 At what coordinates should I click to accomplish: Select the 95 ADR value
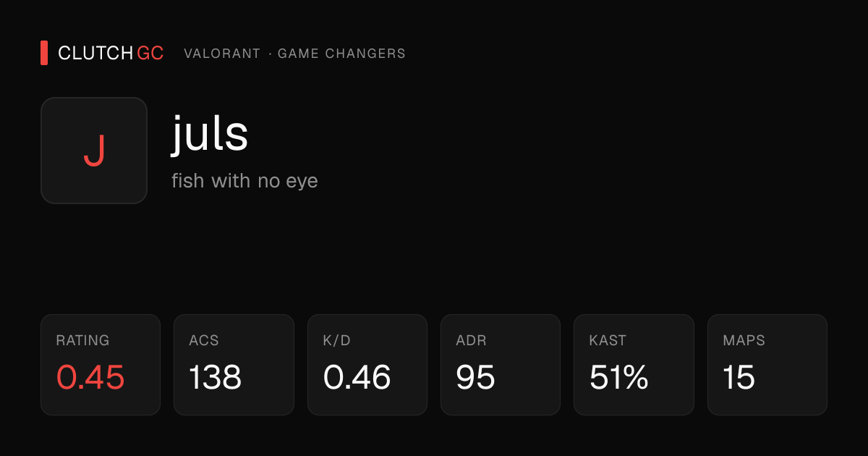475,377
